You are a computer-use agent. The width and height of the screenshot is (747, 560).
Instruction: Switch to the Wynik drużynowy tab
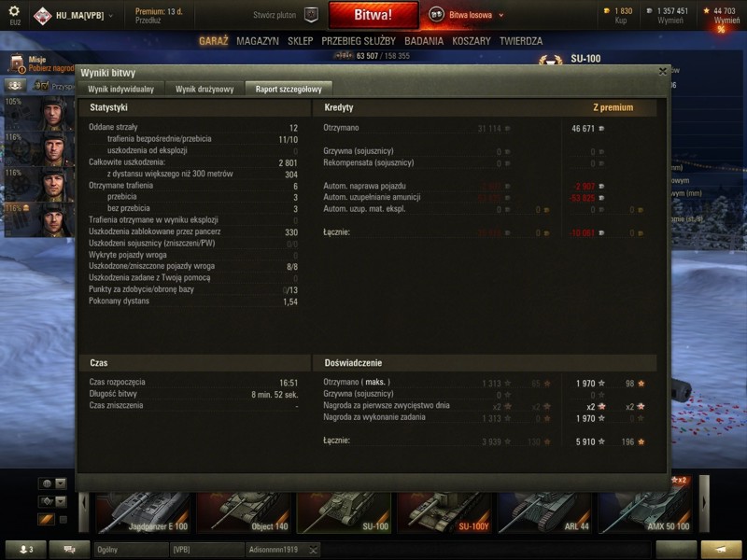204,89
